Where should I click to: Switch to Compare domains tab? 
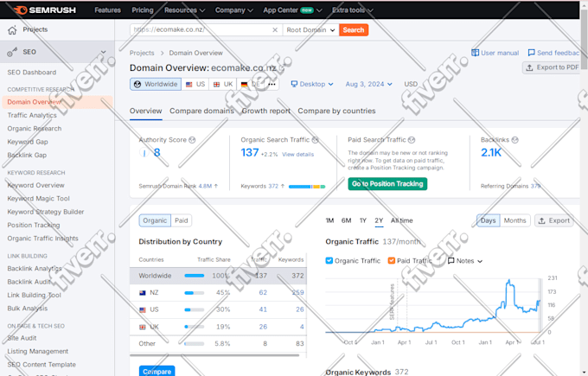(201, 111)
